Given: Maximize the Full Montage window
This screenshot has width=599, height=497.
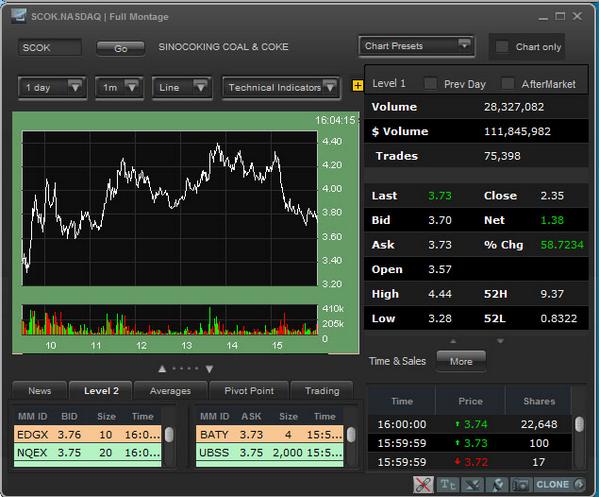Looking at the screenshot, I should 560,16.
